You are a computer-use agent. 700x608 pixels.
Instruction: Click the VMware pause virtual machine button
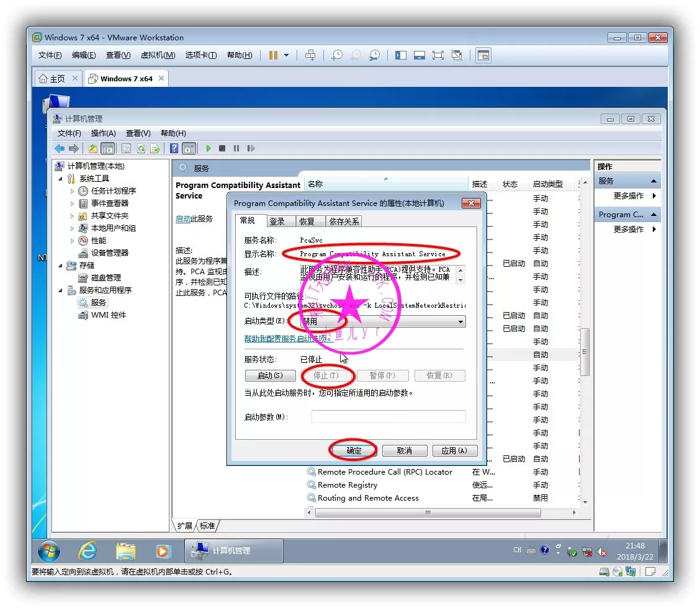pyautogui.click(x=273, y=55)
